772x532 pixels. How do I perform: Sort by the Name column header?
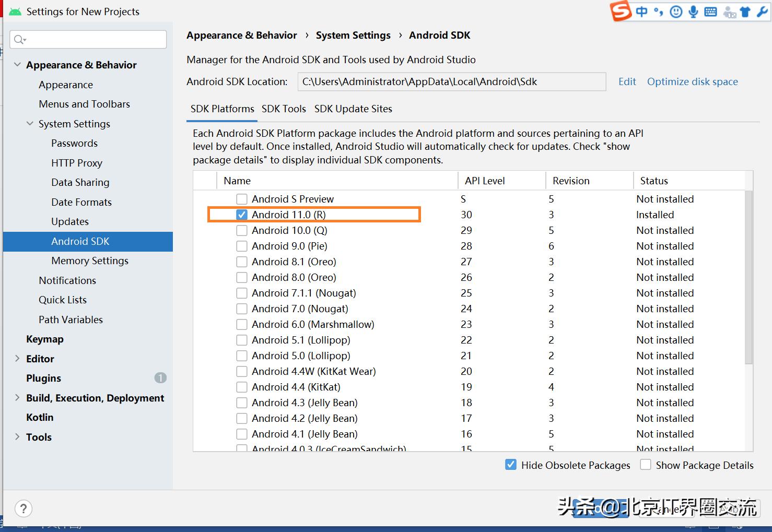pyautogui.click(x=337, y=181)
